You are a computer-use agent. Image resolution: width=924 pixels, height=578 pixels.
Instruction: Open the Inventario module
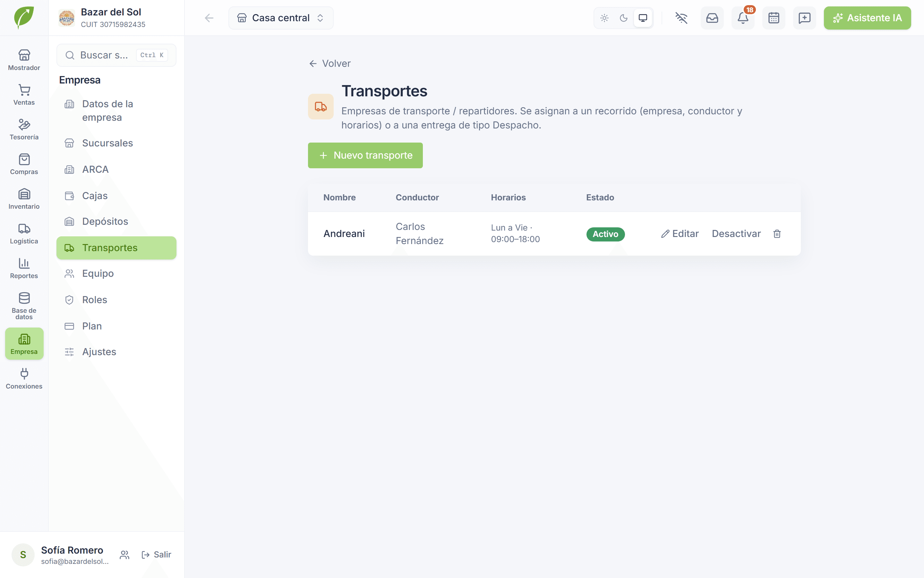(x=24, y=199)
